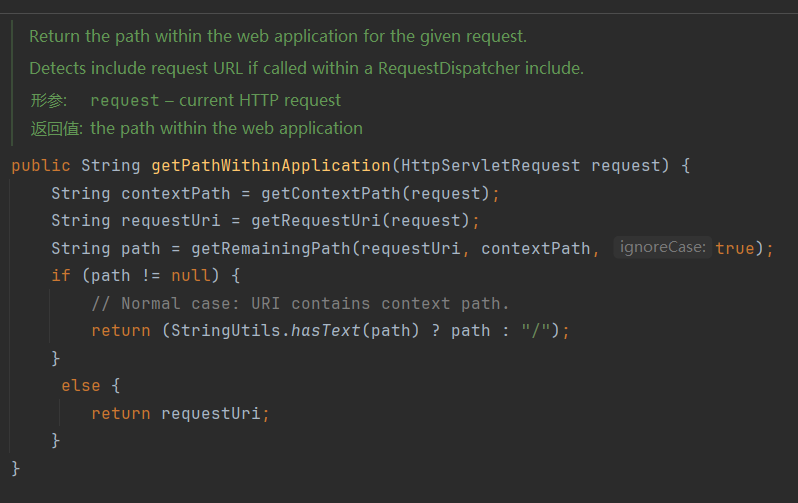Click the StringUtils class reference
The width and height of the screenshot is (798, 503).
[225, 330]
